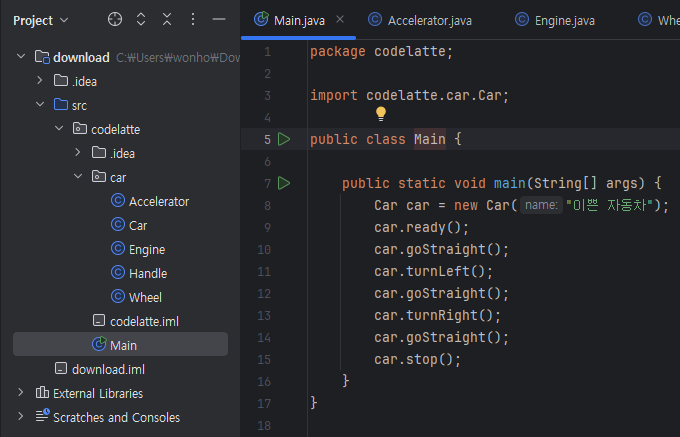
Task: Expand the .idea folder inside codelatte
Action: click(78, 153)
